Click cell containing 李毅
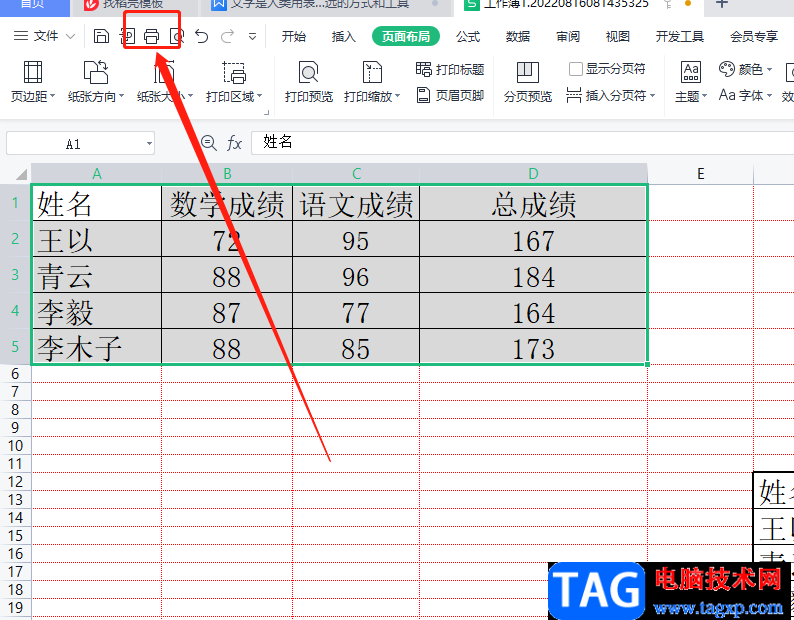This screenshot has height=620, width=794. pos(97,311)
